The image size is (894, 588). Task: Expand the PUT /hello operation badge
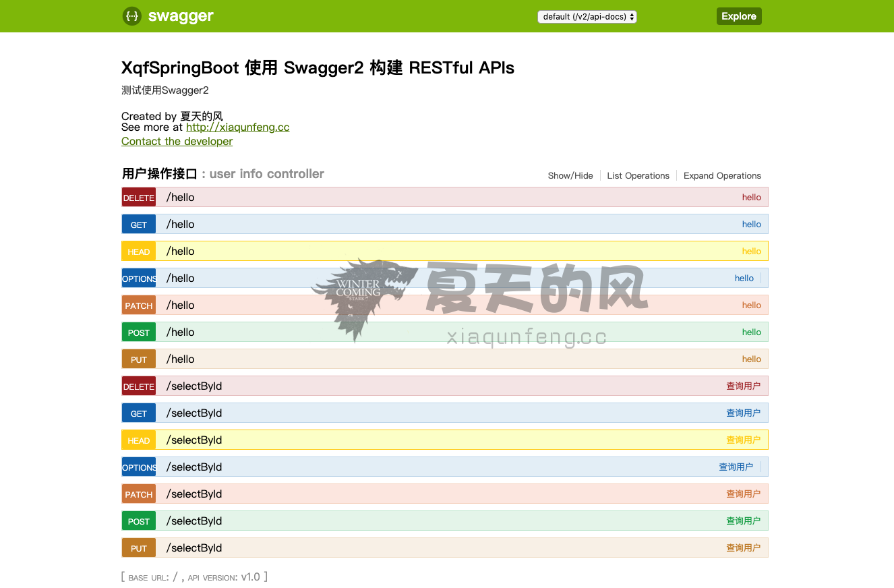(x=139, y=359)
